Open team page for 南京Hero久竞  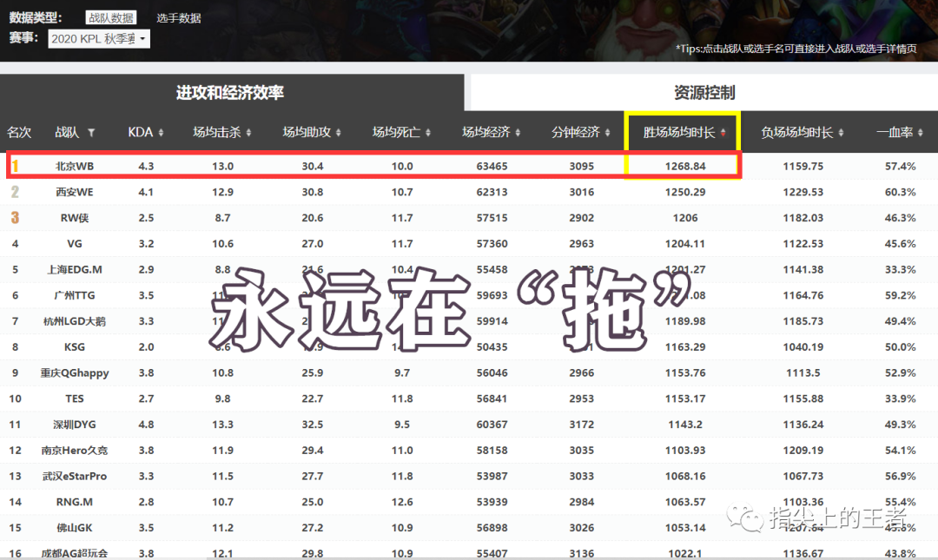point(74,450)
